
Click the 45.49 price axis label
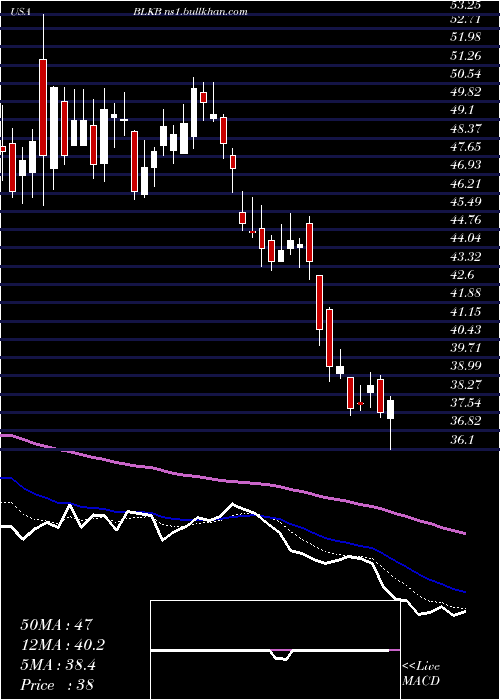point(465,202)
